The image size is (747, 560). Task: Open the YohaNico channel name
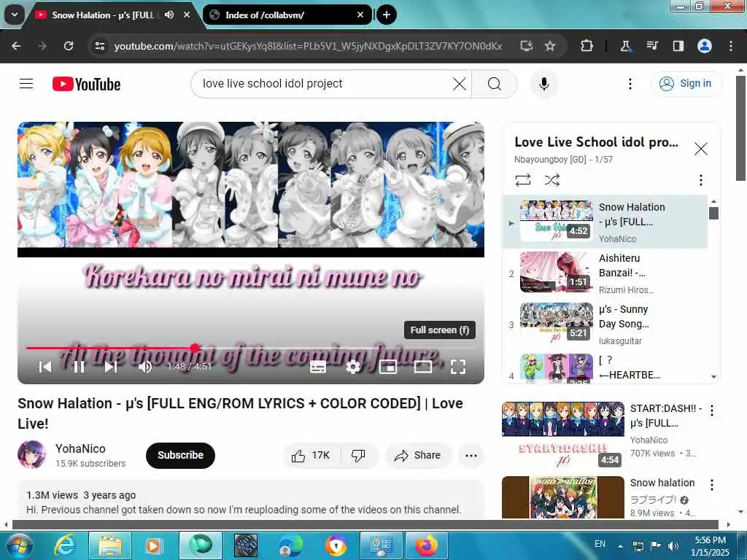click(80, 448)
